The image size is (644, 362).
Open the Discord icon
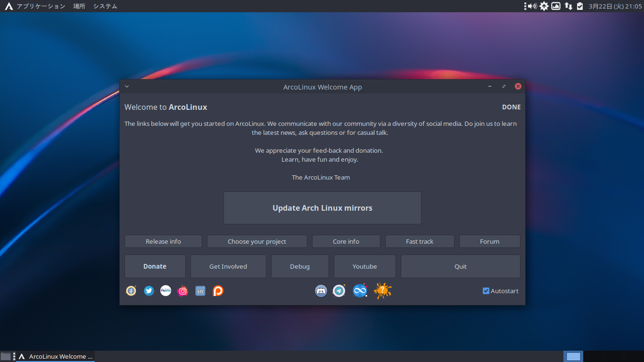pos(321,291)
